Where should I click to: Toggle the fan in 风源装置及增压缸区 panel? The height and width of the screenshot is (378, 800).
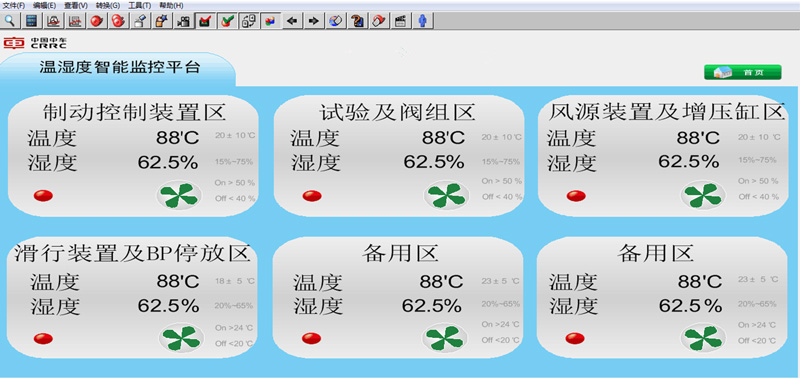click(x=703, y=195)
